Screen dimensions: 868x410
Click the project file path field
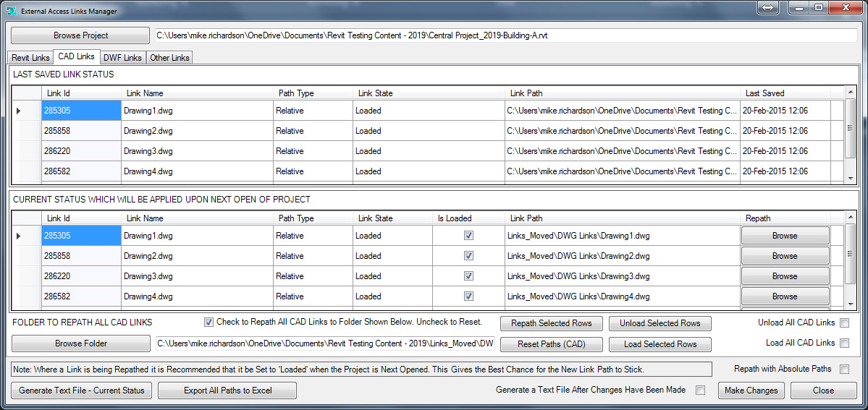click(505, 35)
